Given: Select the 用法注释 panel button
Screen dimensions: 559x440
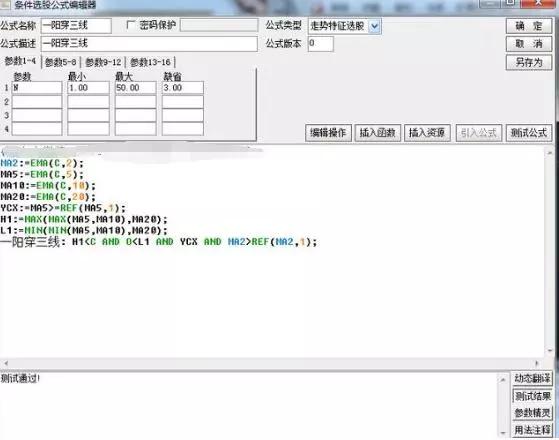Looking at the screenshot, I should tap(532, 430).
